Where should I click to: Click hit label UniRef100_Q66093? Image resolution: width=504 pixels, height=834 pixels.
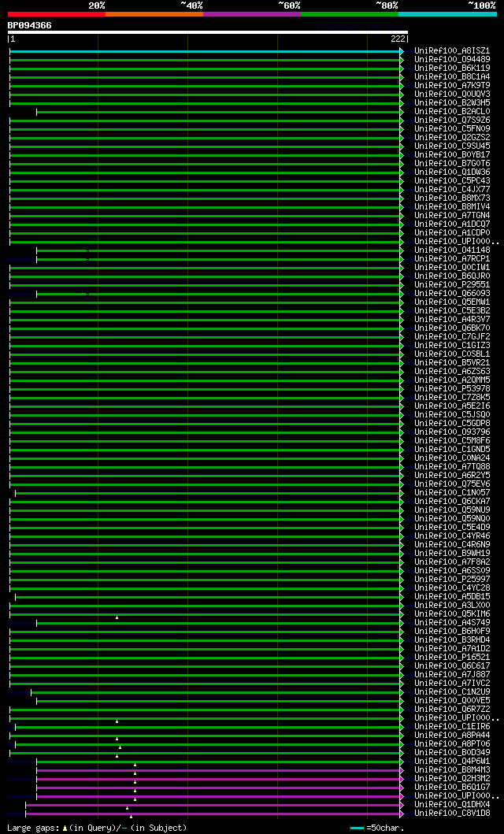coord(453,293)
